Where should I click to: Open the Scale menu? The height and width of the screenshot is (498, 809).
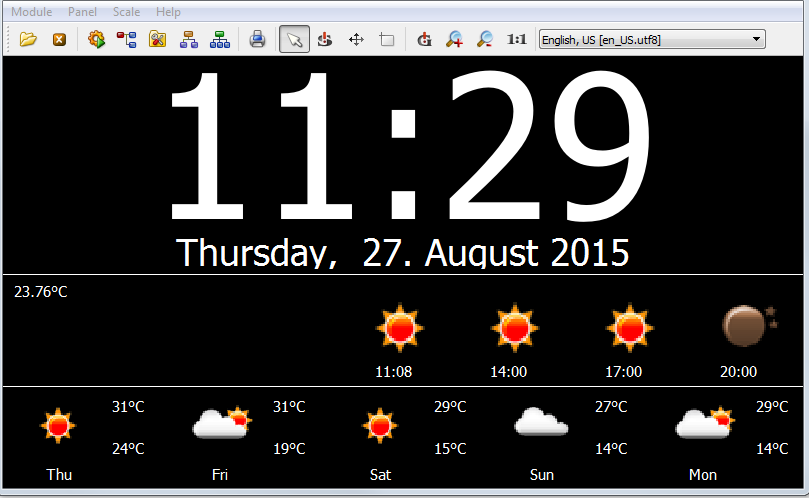click(126, 12)
